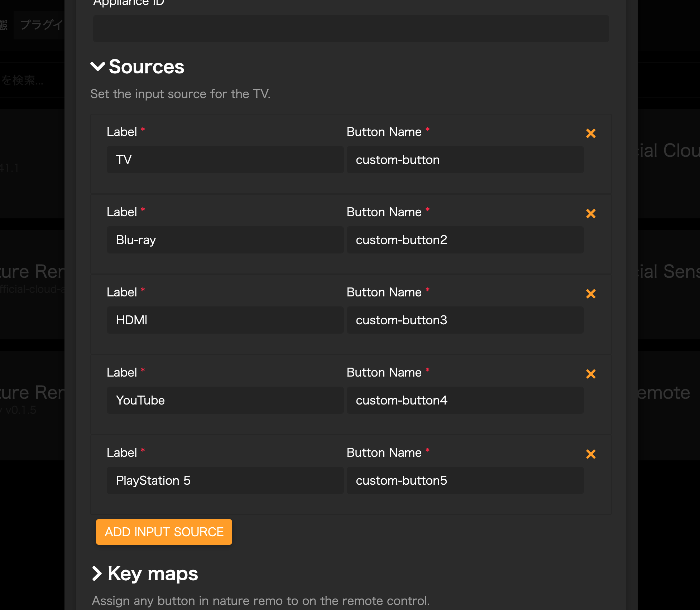Image resolution: width=700 pixels, height=610 pixels.
Task: Select the YouTube label input
Action: click(225, 400)
